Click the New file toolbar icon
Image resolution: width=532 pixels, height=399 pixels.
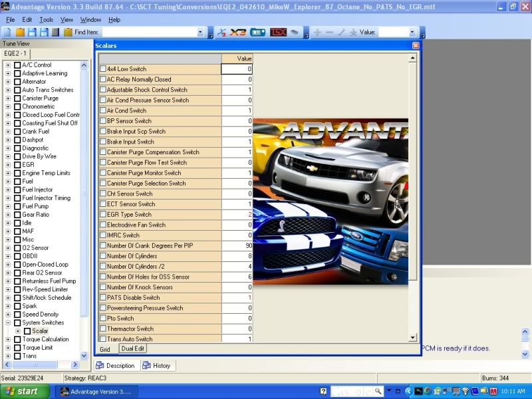(7, 32)
